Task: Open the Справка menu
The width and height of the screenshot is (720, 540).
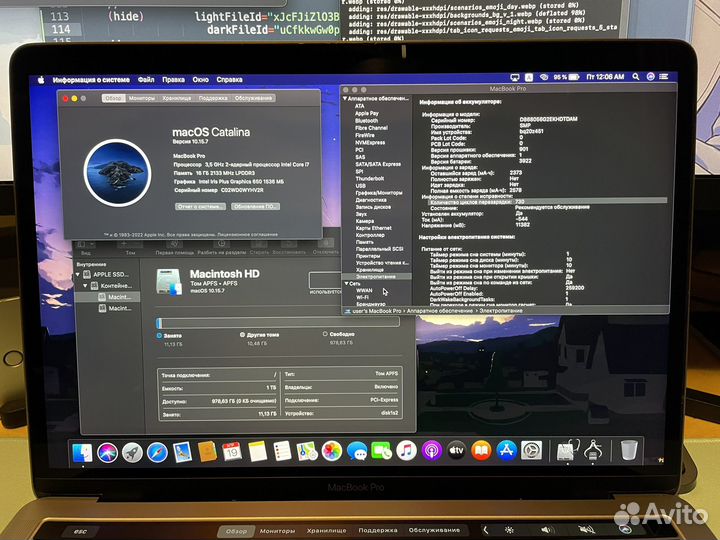Action: 230,79
